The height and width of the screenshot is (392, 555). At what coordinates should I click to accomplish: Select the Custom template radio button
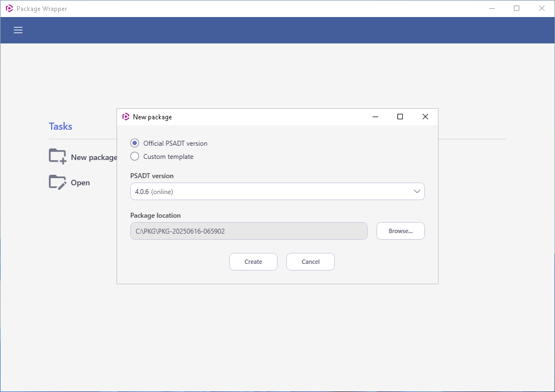click(x=135, y=156)
